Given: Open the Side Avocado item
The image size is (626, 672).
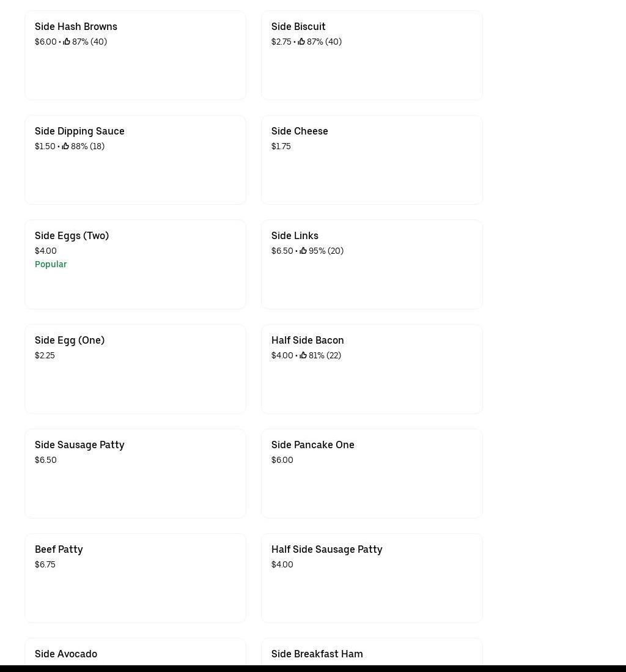Looking at the screenshot, I should point(66,654).
